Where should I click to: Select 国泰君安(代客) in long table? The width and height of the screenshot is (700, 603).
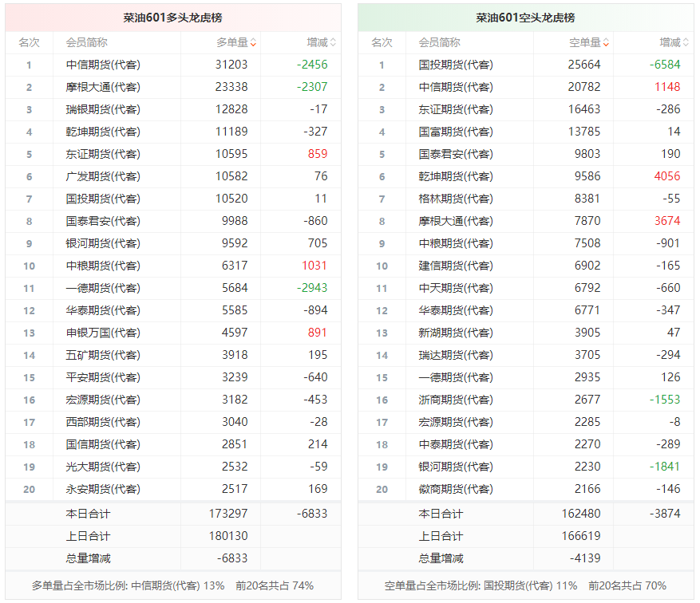pyautogui.click(x=103, y=221)
